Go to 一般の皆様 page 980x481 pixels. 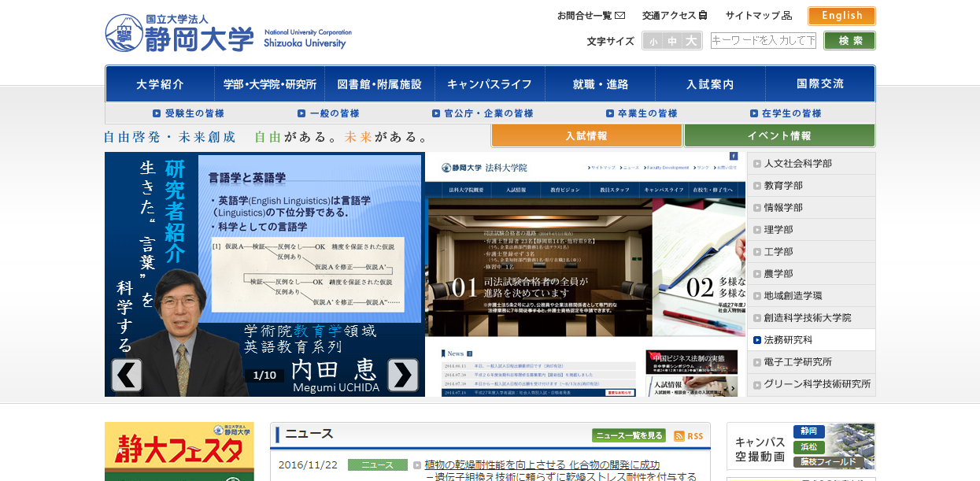328,113
